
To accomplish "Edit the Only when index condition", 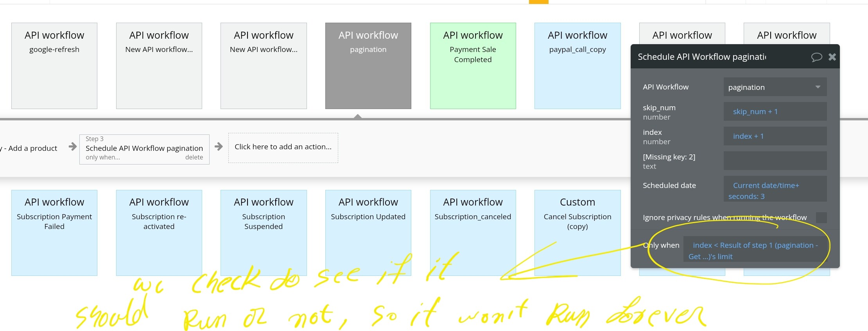I will (755, 249).
